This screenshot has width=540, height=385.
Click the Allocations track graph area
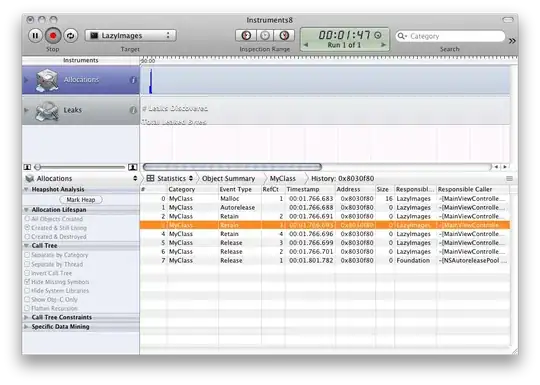(x=325, y=80)
